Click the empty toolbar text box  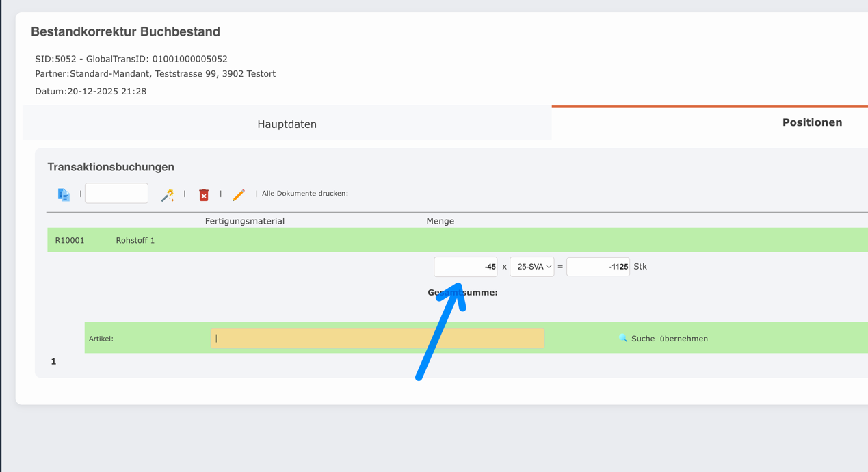pyautogui.click(x=116, y=194)
